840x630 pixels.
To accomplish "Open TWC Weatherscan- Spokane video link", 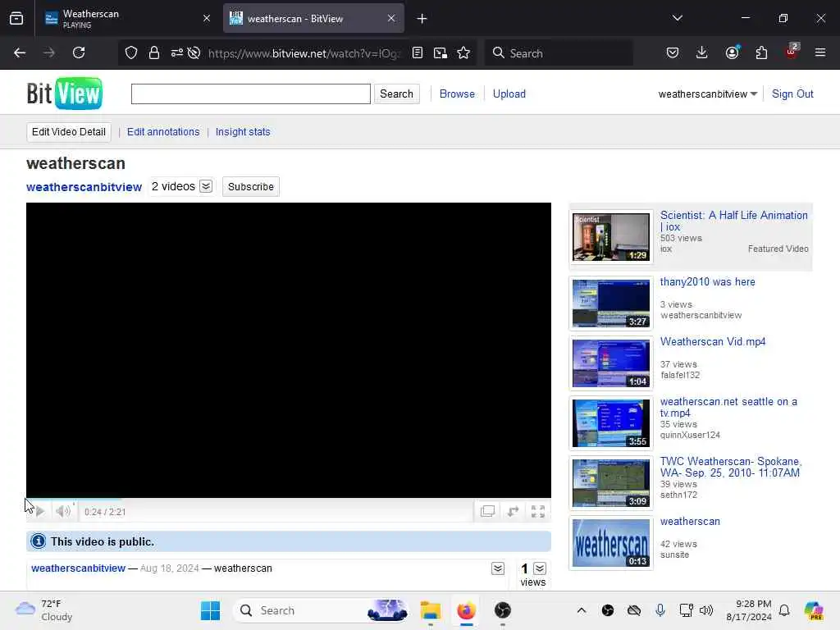I will tap(731, 467).
